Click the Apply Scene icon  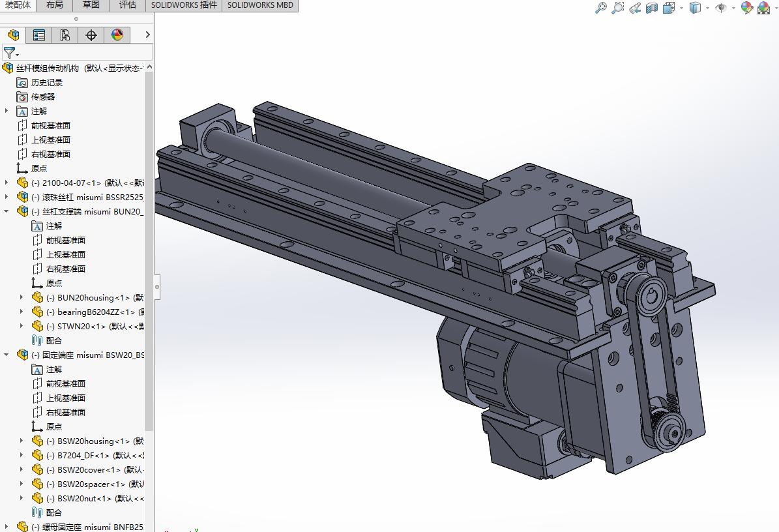pyautogui.click(x=763, y=8)
